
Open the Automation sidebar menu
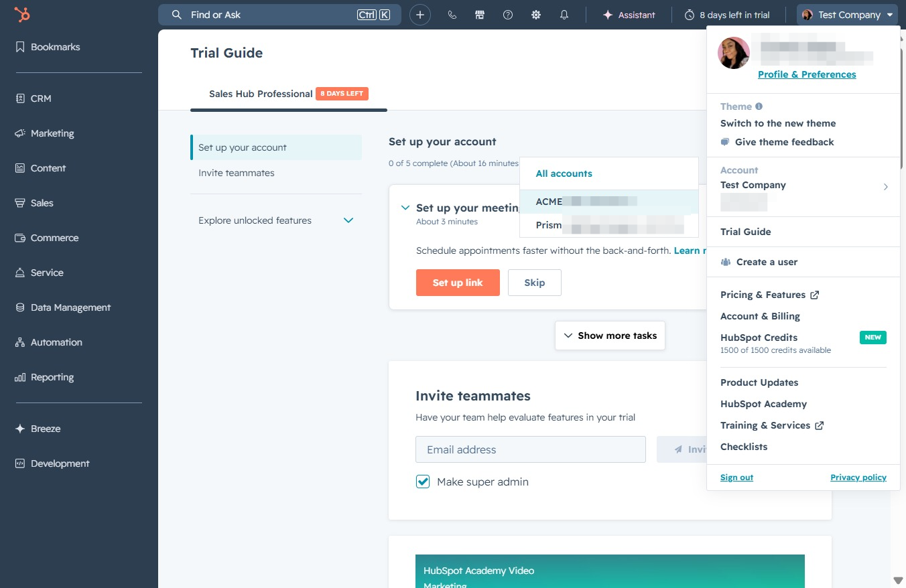tap(49, 342)
